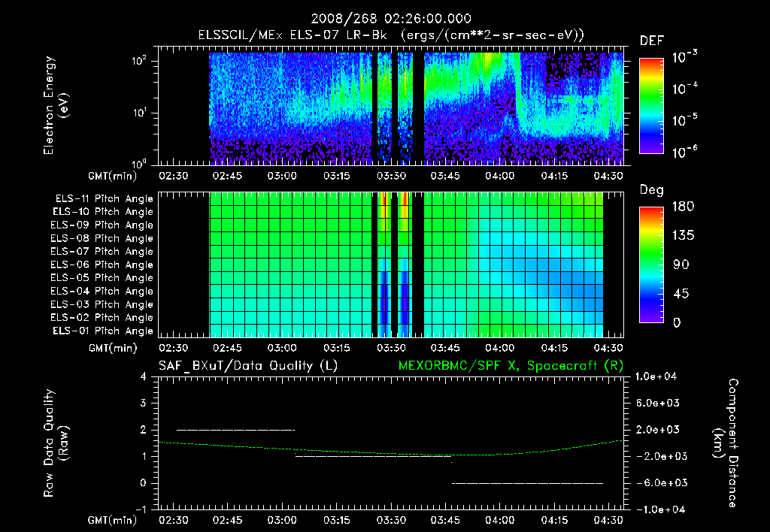Click the 10^2 tick on electron energy axis
Screen dimensions: 770x532
pos(139,61)
